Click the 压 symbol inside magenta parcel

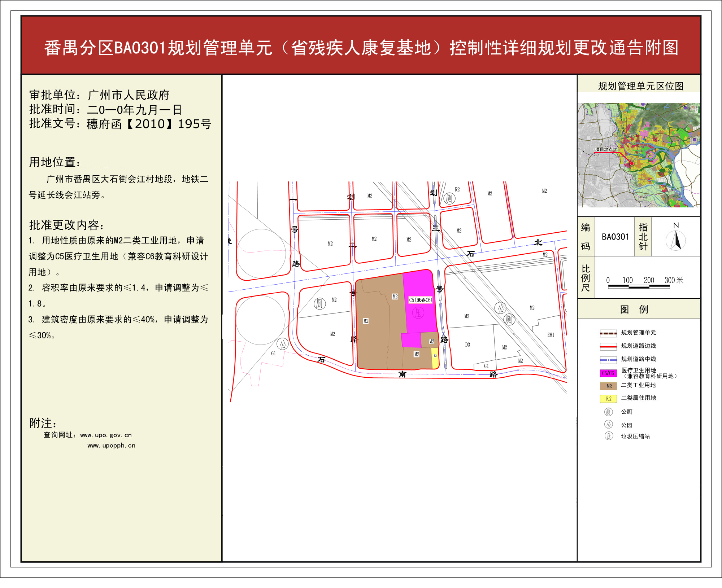coord(418,312)
